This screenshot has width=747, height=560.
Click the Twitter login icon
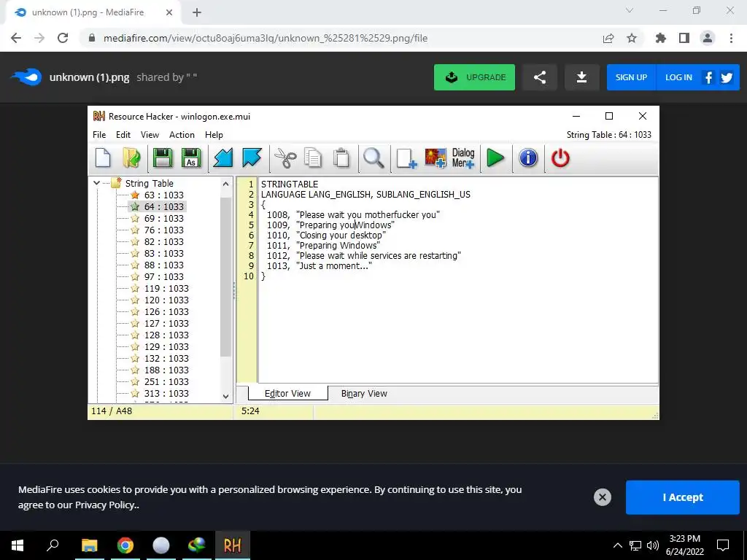tap(727, 77)
